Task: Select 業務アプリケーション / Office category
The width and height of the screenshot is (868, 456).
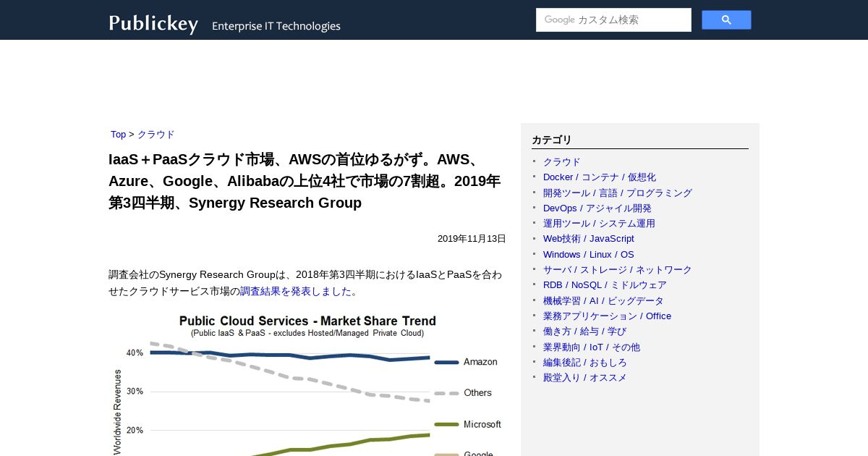Action: click(607, 316)
